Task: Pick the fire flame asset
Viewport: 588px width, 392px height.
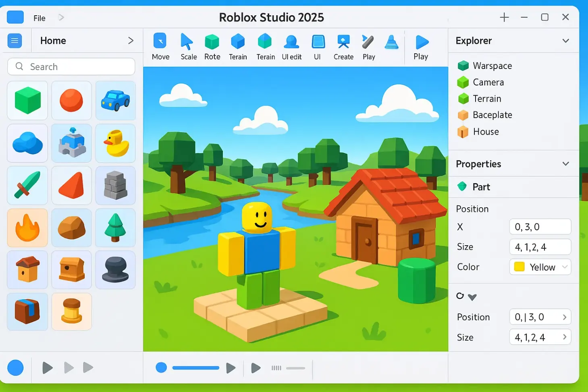Action: [x=27, y=228]
